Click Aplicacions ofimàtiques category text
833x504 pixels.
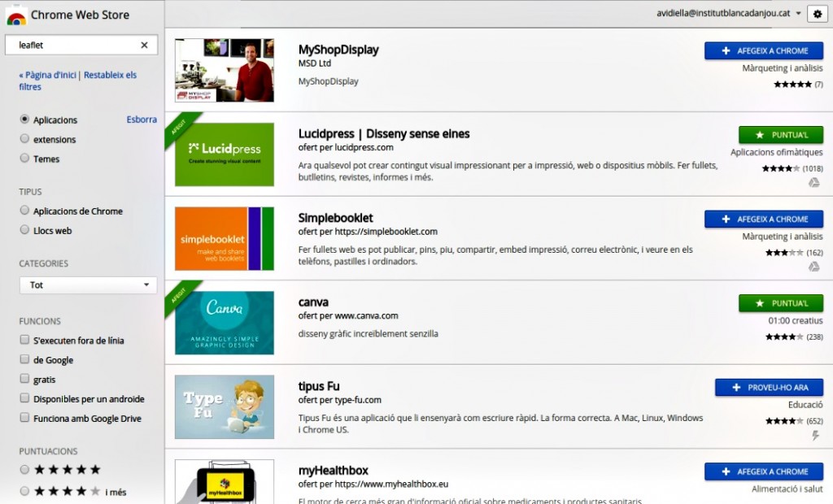coord(776,153)
